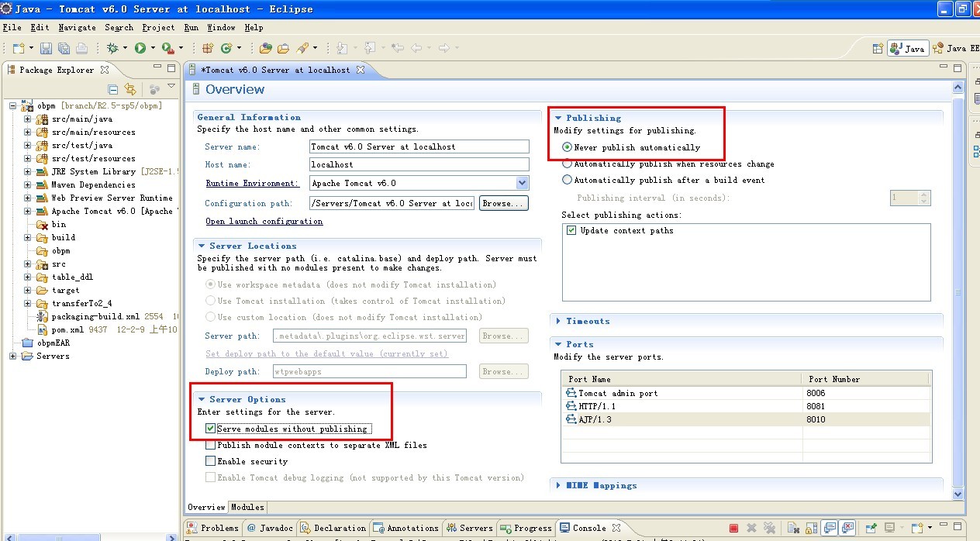
Task: Click the Host name input field
Action: [419, 164]
